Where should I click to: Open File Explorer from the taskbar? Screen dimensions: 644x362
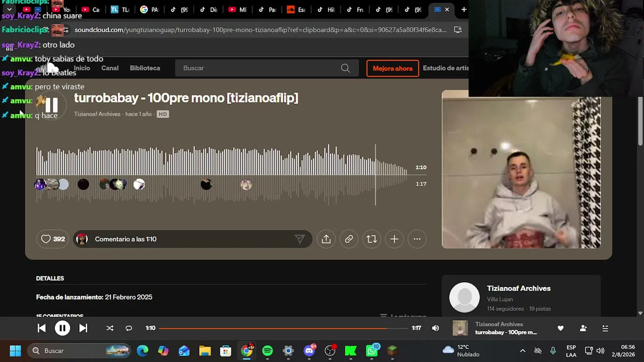click(205, 350)
